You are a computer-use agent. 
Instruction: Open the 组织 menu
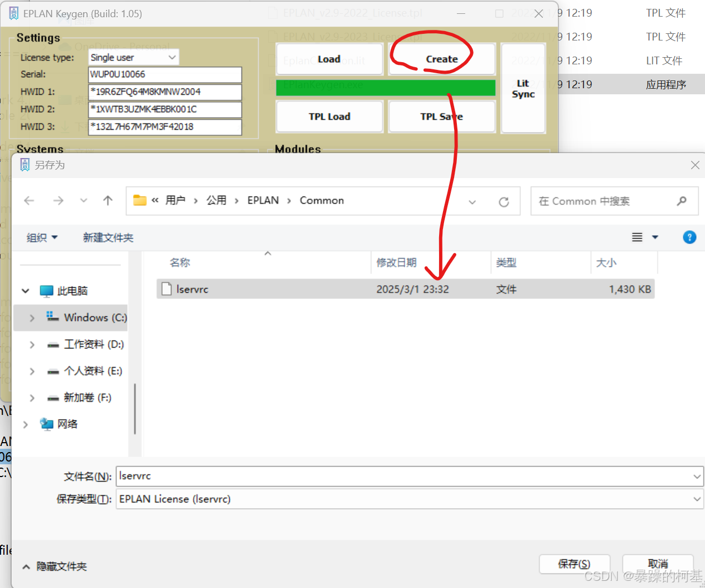click(42, 237)
